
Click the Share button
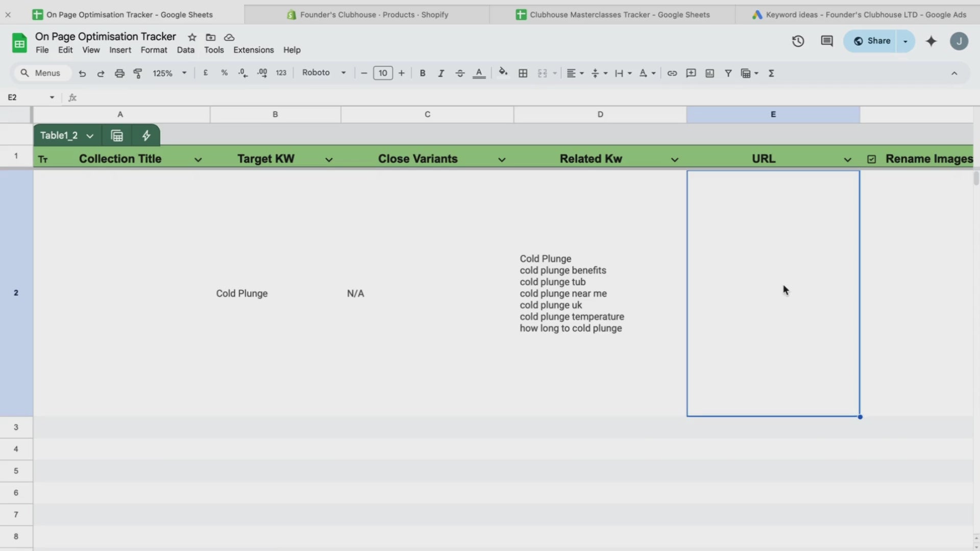(872, 41)
